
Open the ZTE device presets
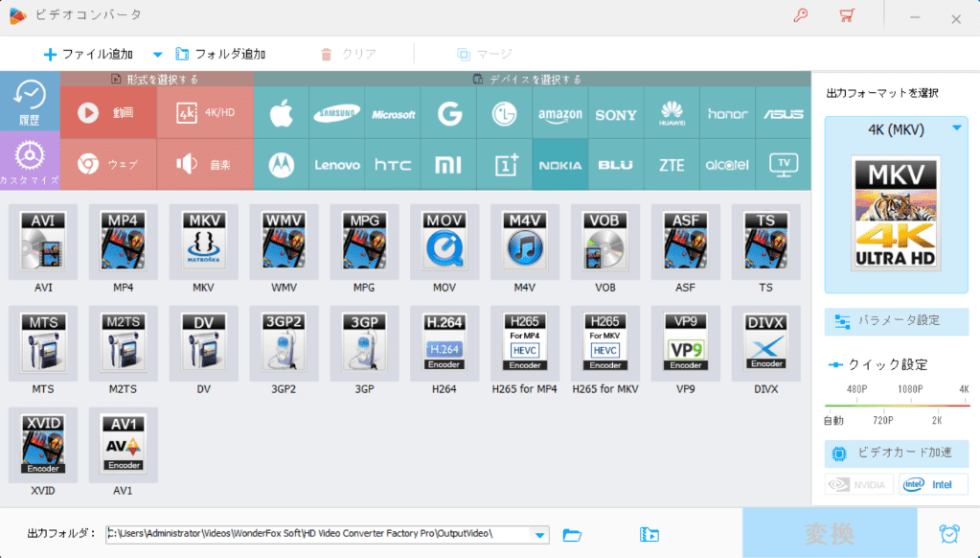[x=672, y=165]
